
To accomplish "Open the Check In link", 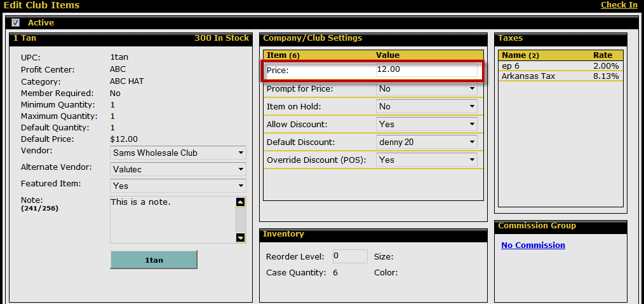I will click(619, 5).
